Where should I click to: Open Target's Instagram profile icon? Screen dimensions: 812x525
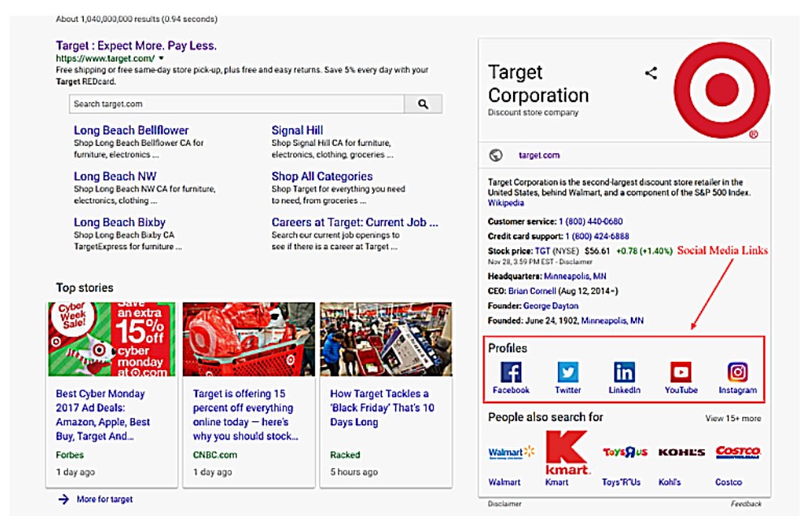pyautogui.click(x=737, y=372)
